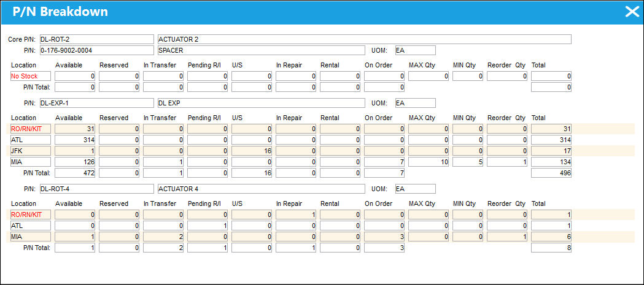Select the ACTUATOR 4 description field
Screen dimensions: 644x285
[261, 189]
